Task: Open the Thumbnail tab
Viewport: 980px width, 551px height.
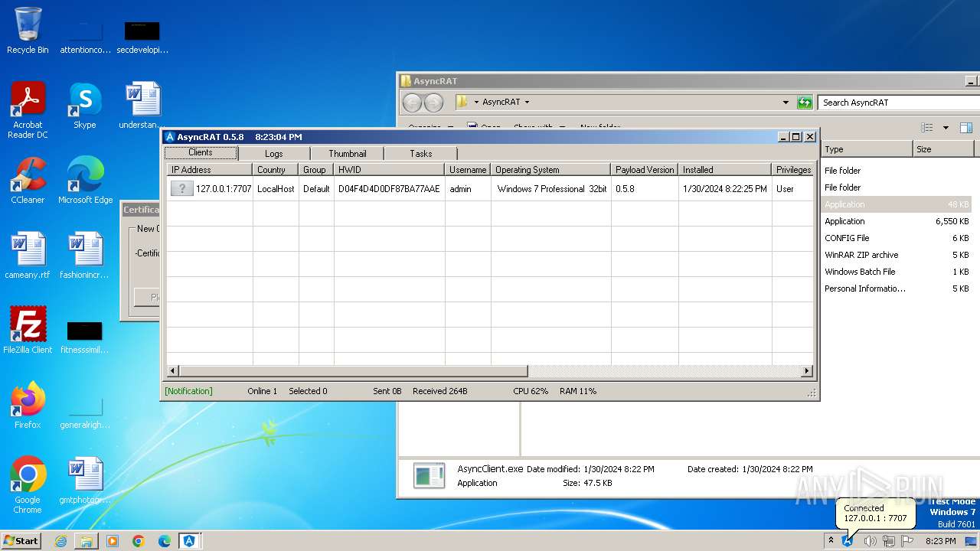Action: tap(348, 154)
